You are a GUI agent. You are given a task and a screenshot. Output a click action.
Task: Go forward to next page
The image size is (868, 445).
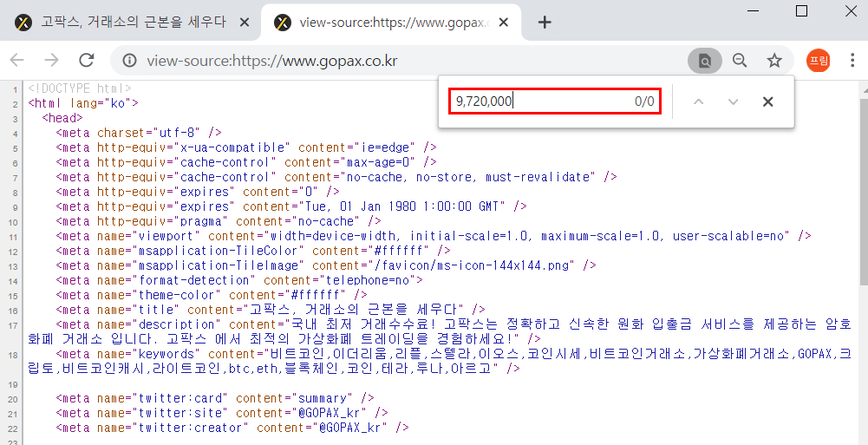(x=51, y=61)
